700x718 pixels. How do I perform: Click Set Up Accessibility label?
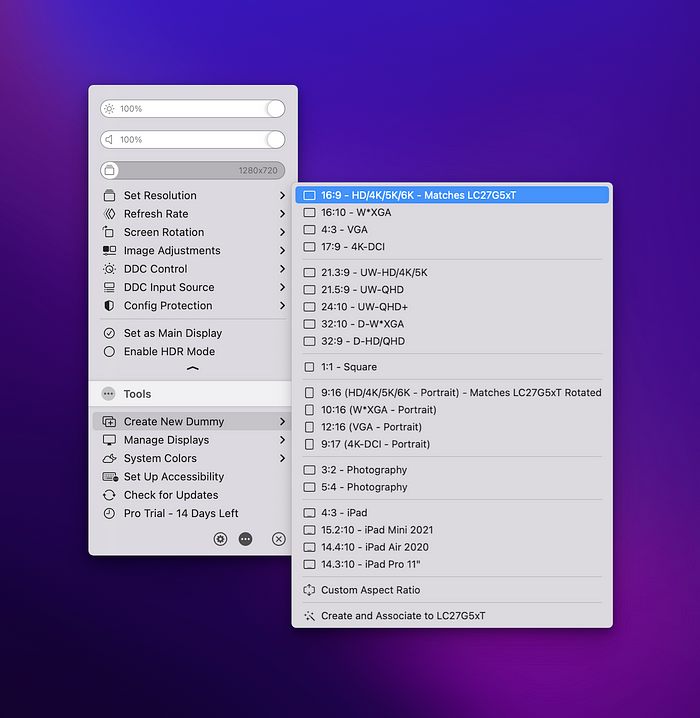(174, 477)
